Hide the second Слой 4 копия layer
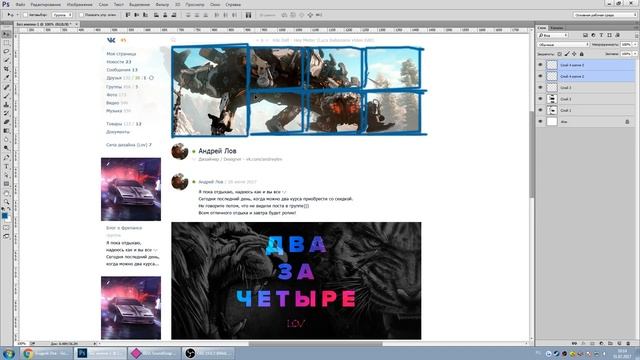 [540, 76]
